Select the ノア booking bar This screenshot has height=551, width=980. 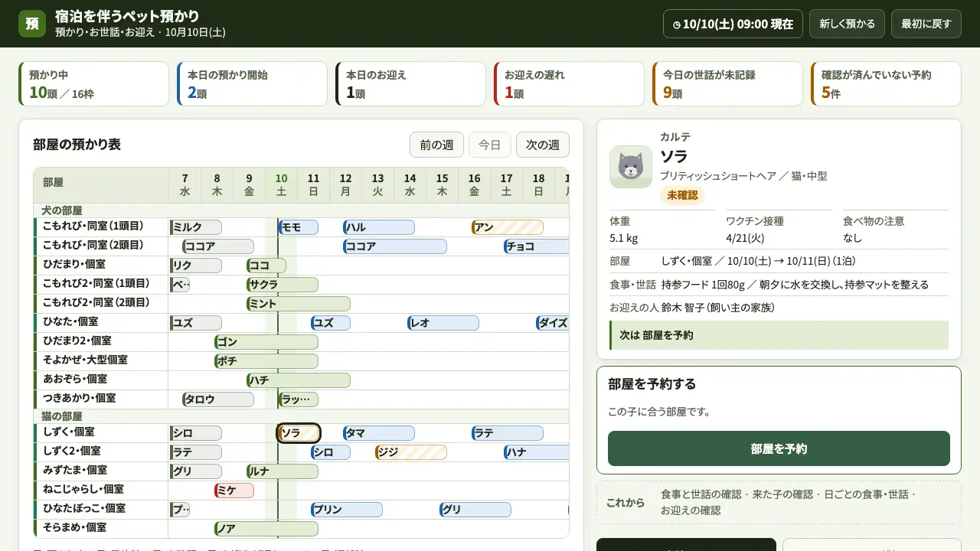[x=266, y=529]
